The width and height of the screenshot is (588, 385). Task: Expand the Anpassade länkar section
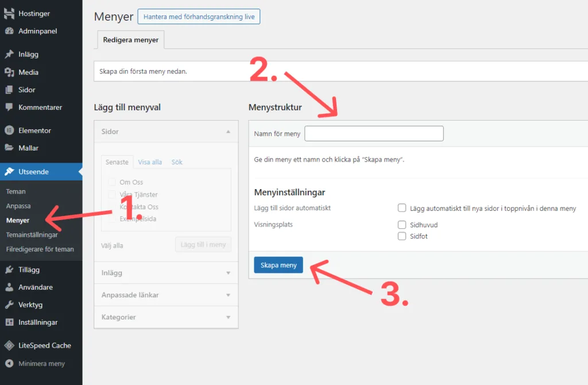pyautogui.click(x=166, y=295)
